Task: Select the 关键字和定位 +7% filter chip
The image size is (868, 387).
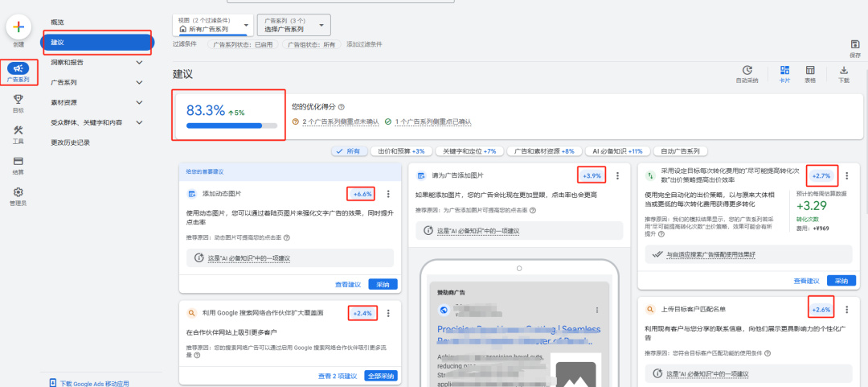Action: point(469,151)
